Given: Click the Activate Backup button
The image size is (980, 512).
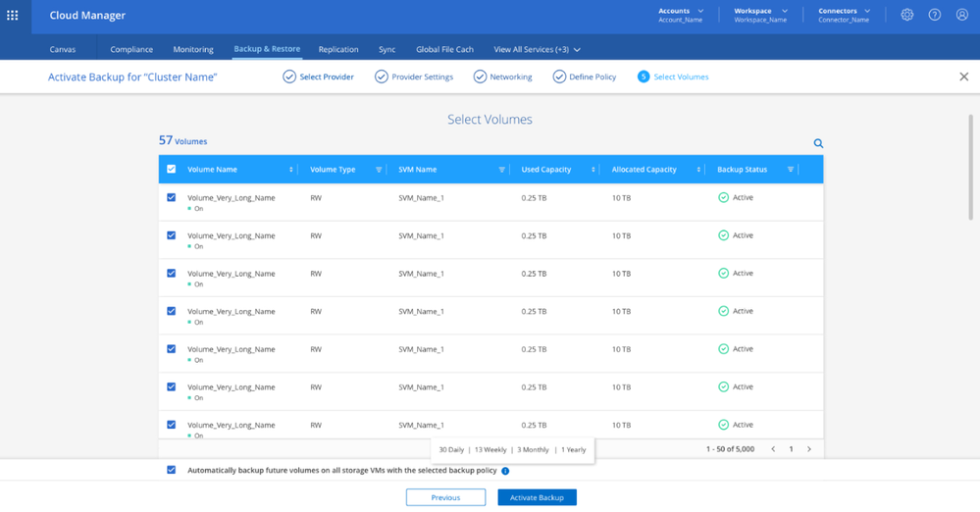Looking at the screenshot, I should (537, 497).
